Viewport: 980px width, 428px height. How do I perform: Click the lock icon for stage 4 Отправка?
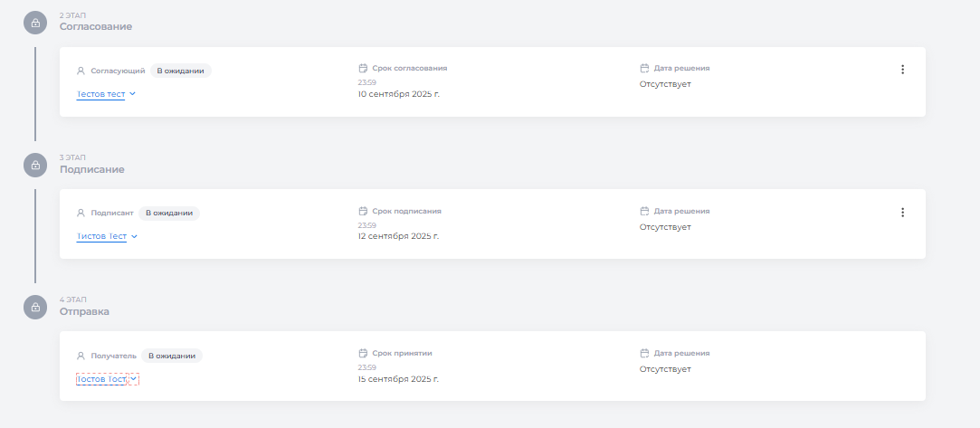35,307
